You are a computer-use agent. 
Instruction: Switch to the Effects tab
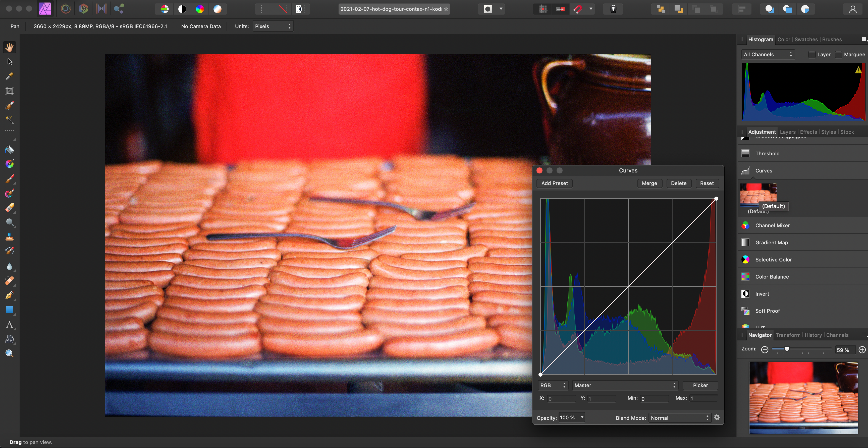(x=808, y=132)
